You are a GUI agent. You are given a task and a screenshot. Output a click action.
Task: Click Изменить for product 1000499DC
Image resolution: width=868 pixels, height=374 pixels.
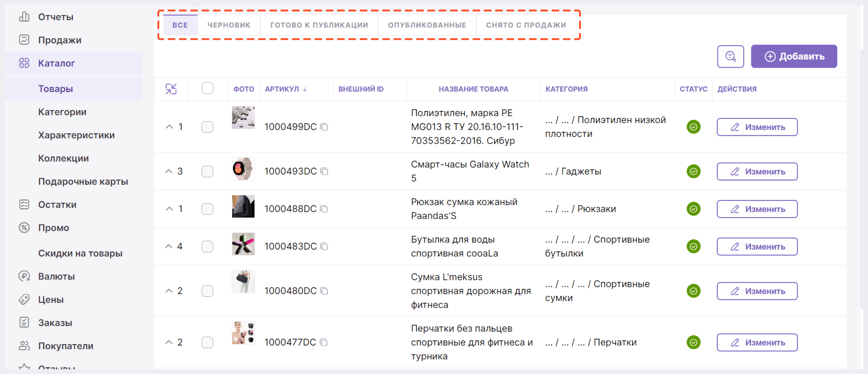(x=757, y=127)
